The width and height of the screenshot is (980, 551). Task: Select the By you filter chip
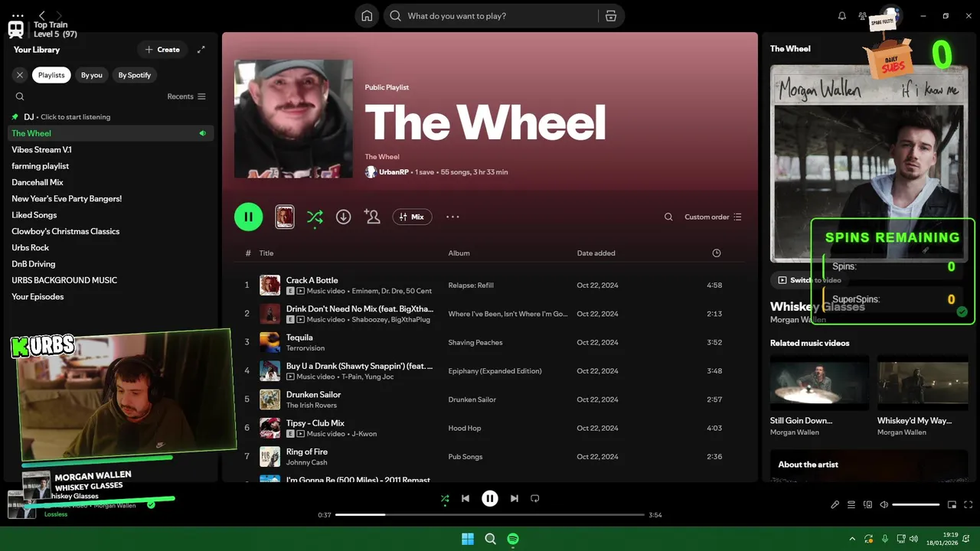(92, 75)
